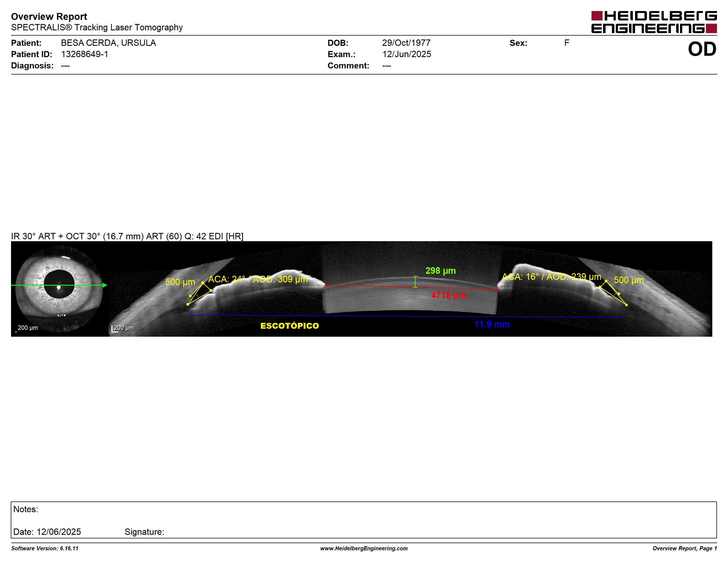Click the green scan direction arrowhead
This screenshot has height=563, width=728.
pos(105,285)
